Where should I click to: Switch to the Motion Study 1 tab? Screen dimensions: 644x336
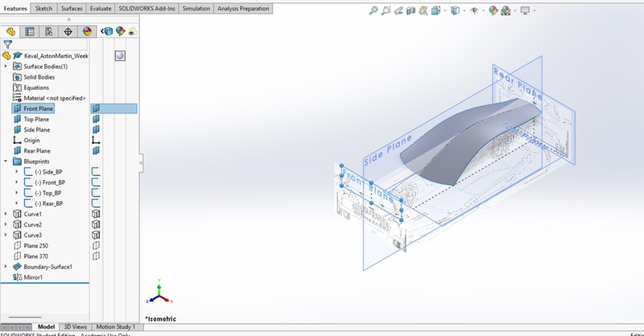click(x=115, y=327)
